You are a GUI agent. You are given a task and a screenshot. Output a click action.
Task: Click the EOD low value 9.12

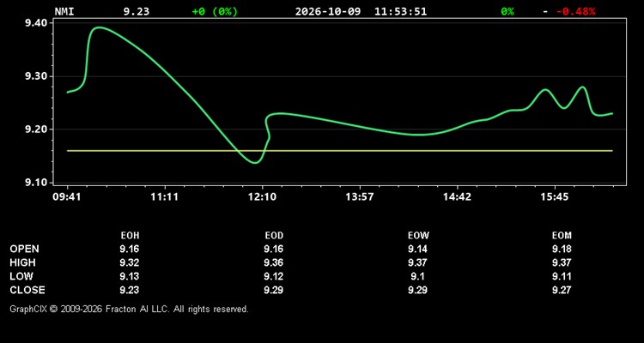274,276
